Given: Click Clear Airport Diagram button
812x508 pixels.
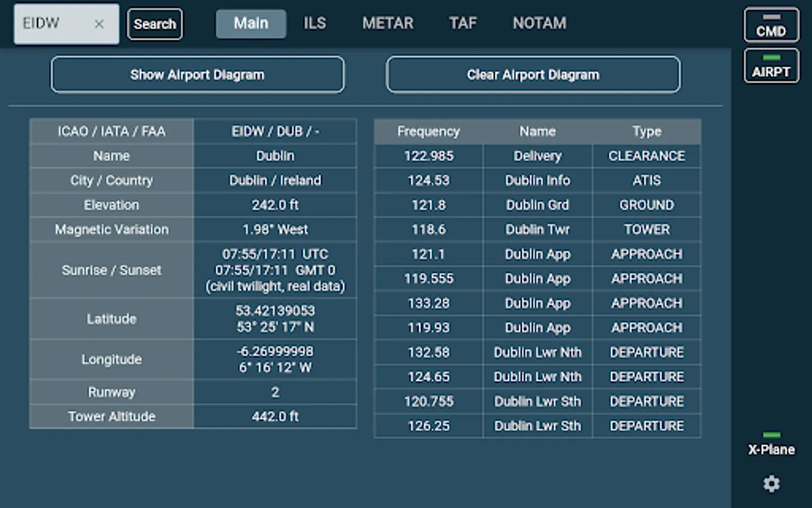Looking at the screenshot, I should pyautogui.click(x=533, y=75).
